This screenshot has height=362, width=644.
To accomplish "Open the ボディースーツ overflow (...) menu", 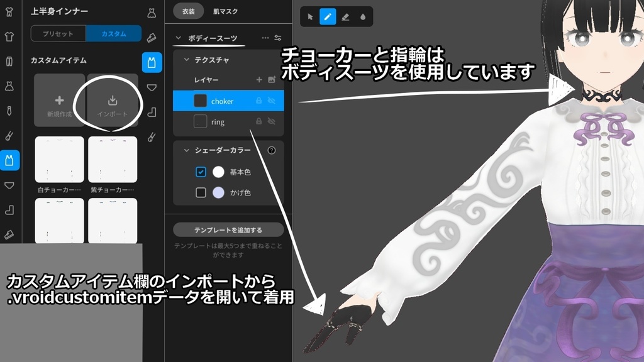I will pyautogui.click(x=264, y=38).
